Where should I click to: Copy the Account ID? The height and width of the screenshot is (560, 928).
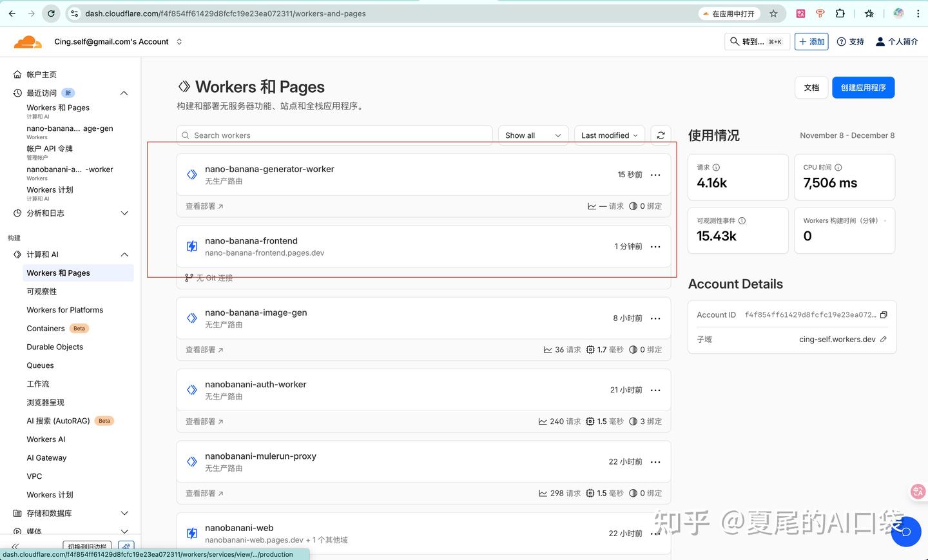coord(884,314)
